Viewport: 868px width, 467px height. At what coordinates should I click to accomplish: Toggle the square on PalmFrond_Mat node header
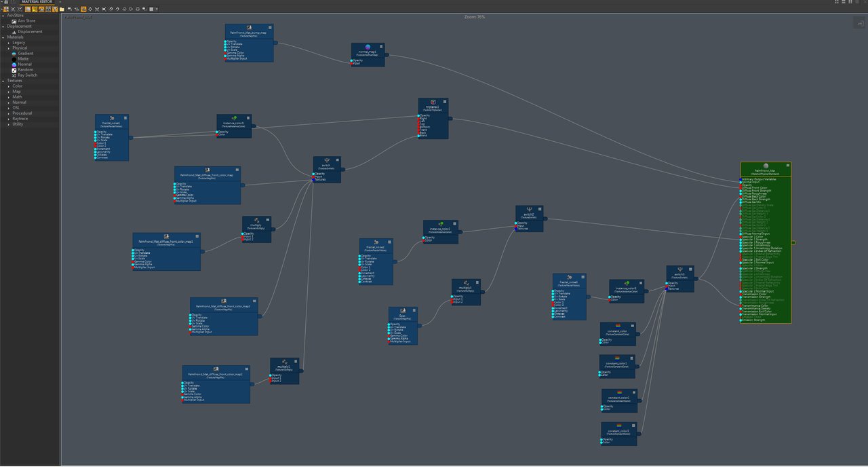(x=787, y=166)
